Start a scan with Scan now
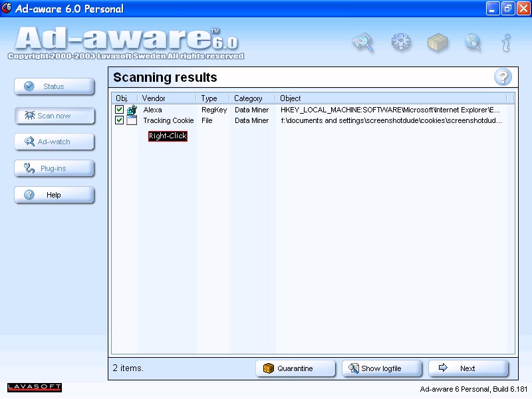532x399 pixels. point(55,116)
